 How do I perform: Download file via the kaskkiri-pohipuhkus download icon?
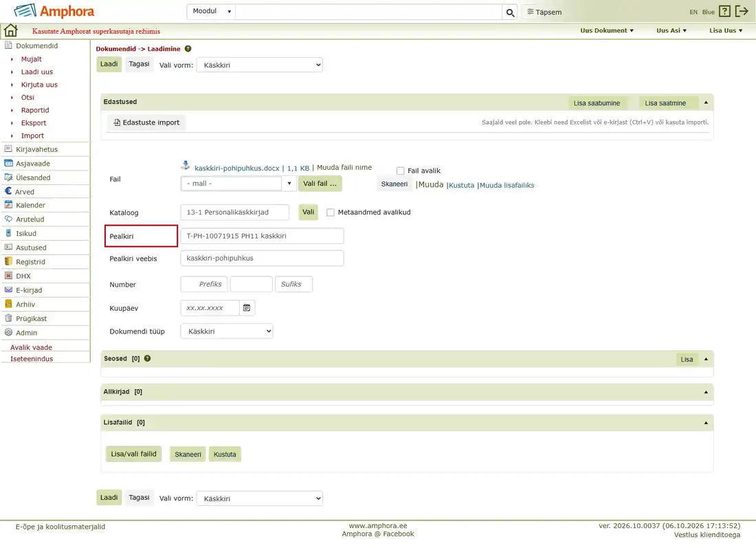(x=186, y=166)
